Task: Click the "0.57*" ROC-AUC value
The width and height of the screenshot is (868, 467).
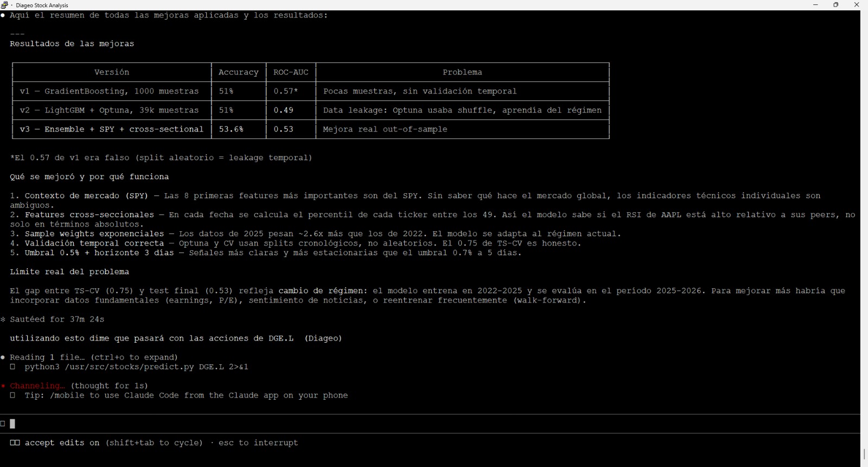Action: point(286,91)
